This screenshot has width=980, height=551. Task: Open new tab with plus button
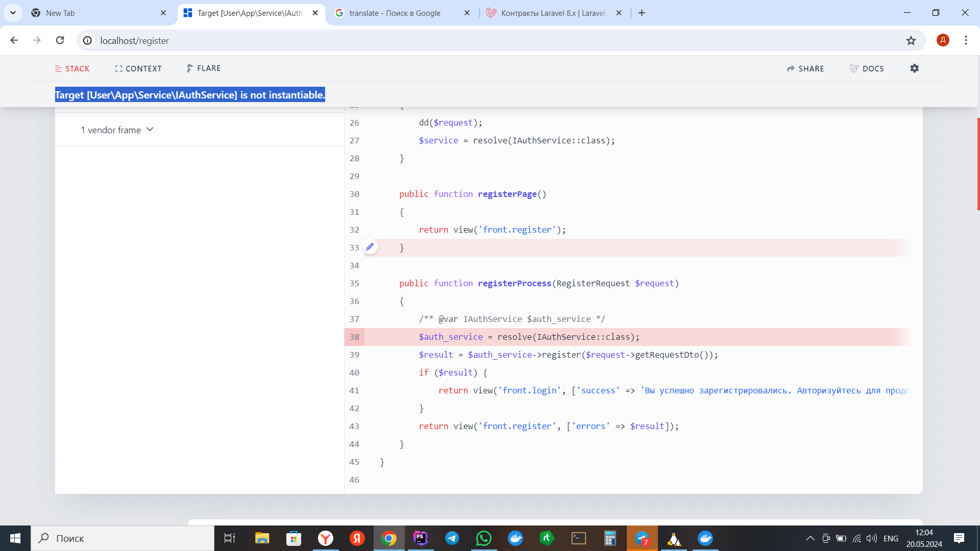[x=642, y=13]
